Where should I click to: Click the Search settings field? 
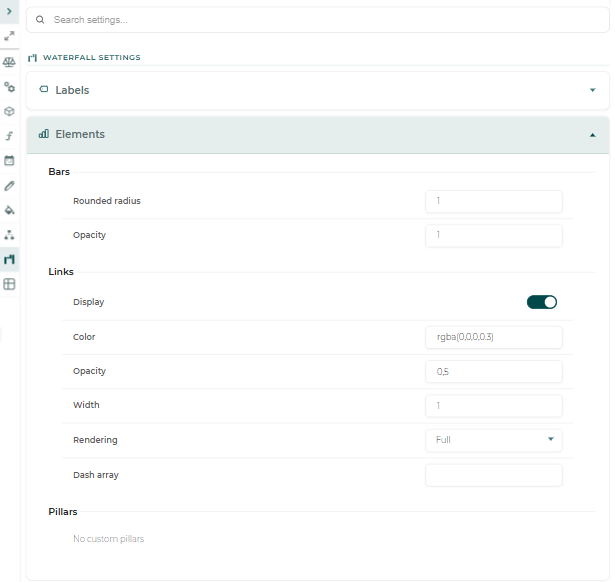[x=318, y=20]
